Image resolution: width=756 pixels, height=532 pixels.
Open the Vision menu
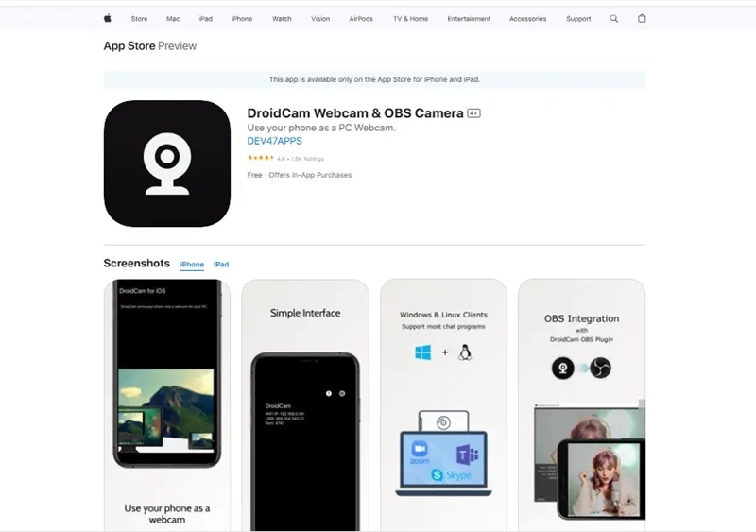320,19
